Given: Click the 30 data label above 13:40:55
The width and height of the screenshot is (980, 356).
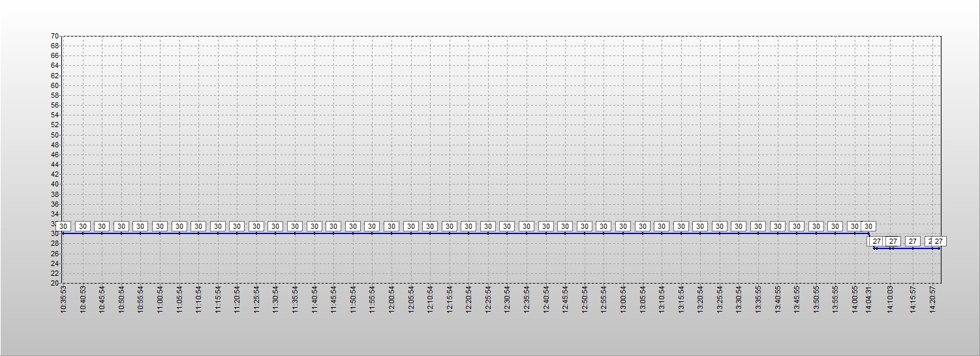Looking at the screenshot, I should (x=777, y=226).
